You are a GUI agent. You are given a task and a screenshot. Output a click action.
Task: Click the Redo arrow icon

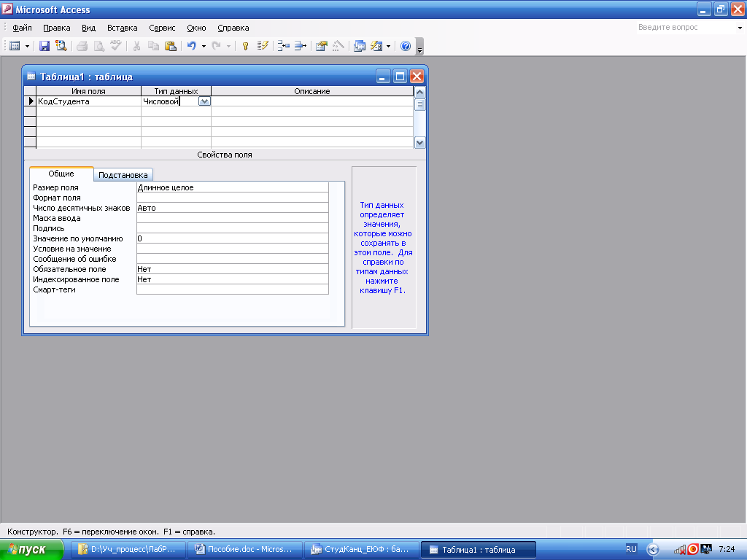click(216, 46)
